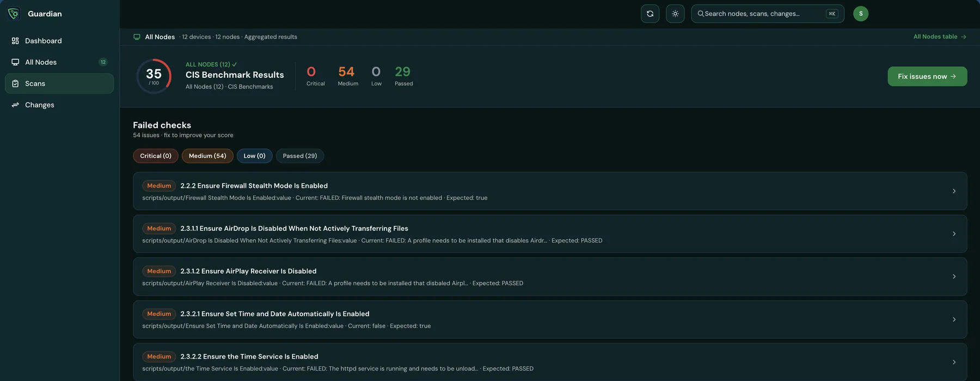Click the Critical count 0
This screenshot has width=980, height=381.
311,72
